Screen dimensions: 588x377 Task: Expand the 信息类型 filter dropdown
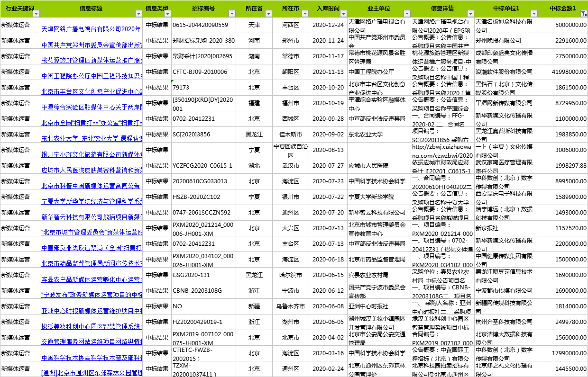tap(167, 14)
